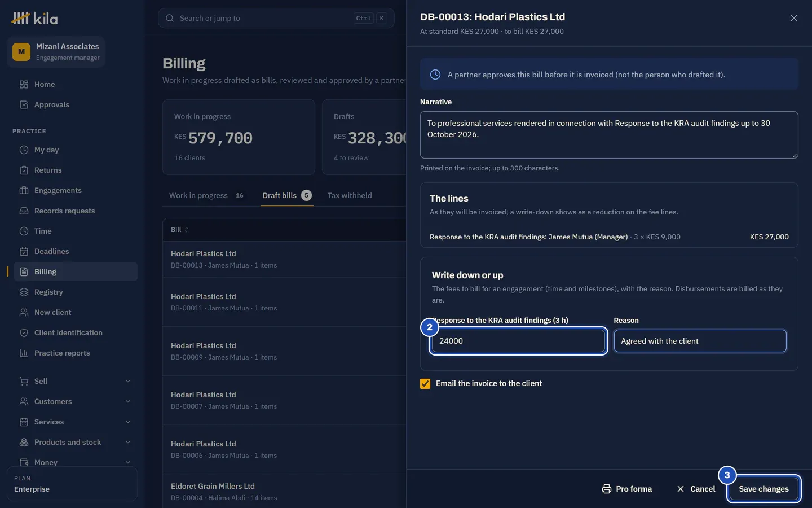Expand the Services section chevron
The height and width of the screenshot is (508, 812).
tap(128, 422)
